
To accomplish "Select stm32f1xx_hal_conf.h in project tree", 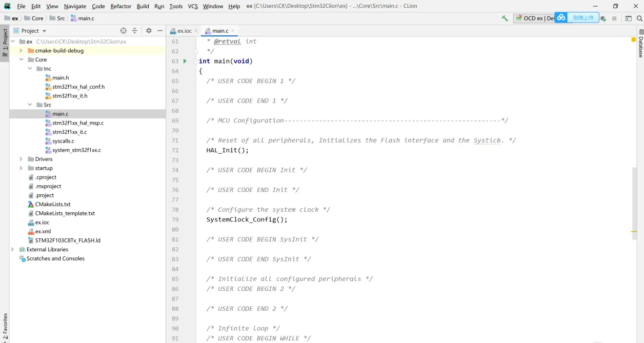I will pos(78,87).
